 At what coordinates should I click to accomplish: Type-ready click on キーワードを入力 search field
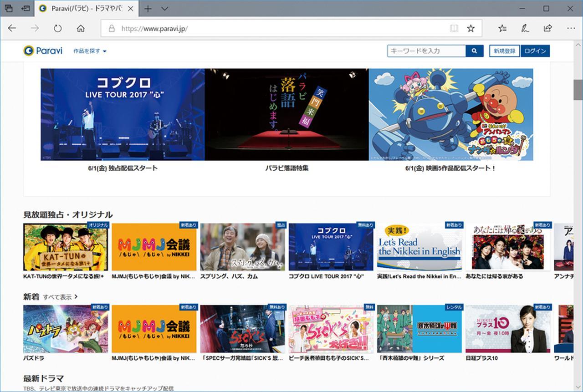(426, 51)
